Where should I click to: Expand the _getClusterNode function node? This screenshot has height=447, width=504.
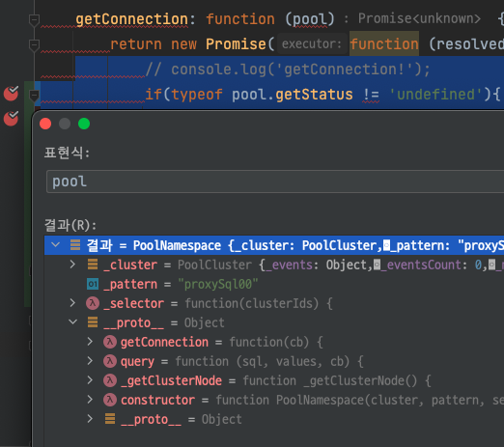coord(90,380)
